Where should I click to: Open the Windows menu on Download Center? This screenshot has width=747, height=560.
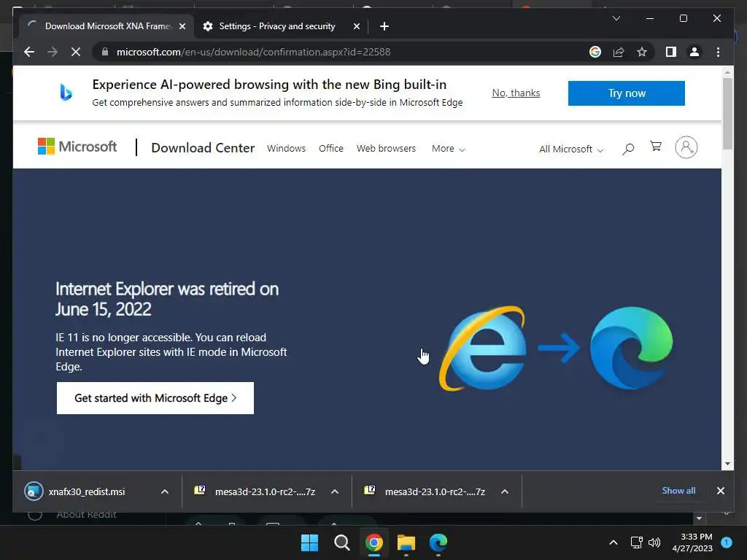pos(286,149)
